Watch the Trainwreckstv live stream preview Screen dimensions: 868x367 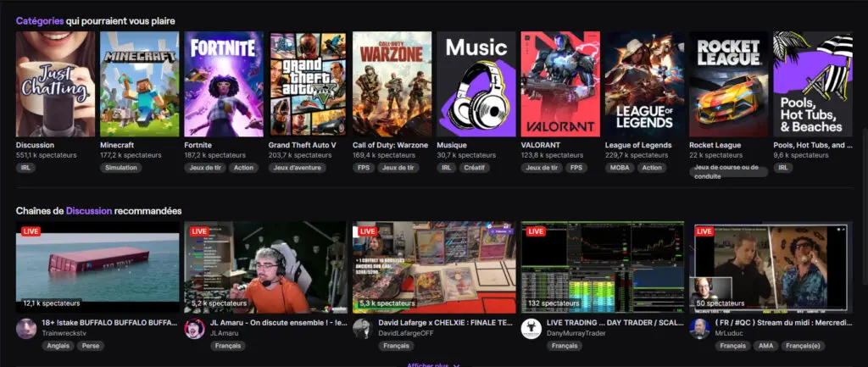(x=97, y=267)
